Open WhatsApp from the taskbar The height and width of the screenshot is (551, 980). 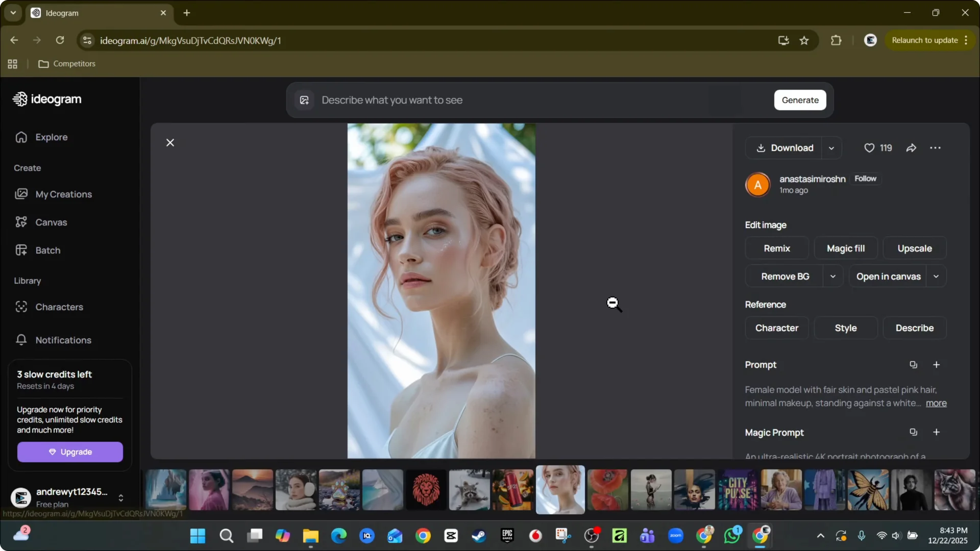732,536
